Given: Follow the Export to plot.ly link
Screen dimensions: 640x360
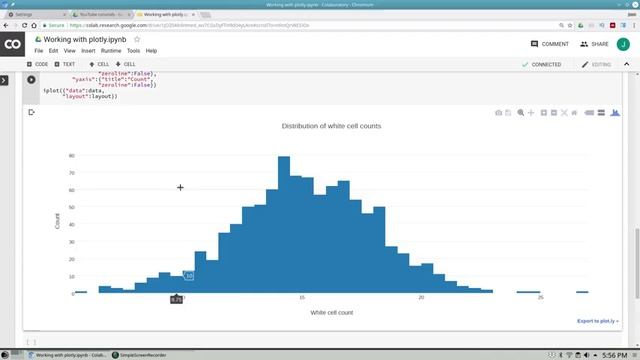Looking at the screenshot, I should pos(598,321).
